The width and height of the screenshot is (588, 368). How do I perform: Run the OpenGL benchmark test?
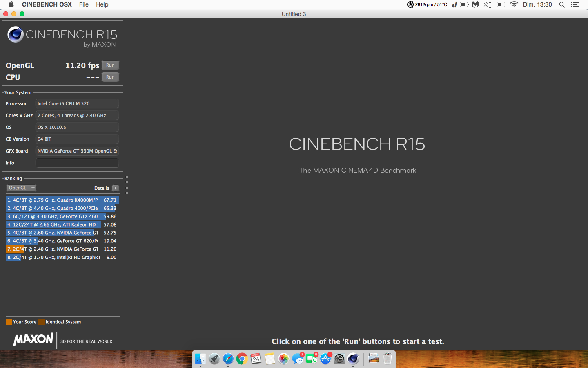110,65
